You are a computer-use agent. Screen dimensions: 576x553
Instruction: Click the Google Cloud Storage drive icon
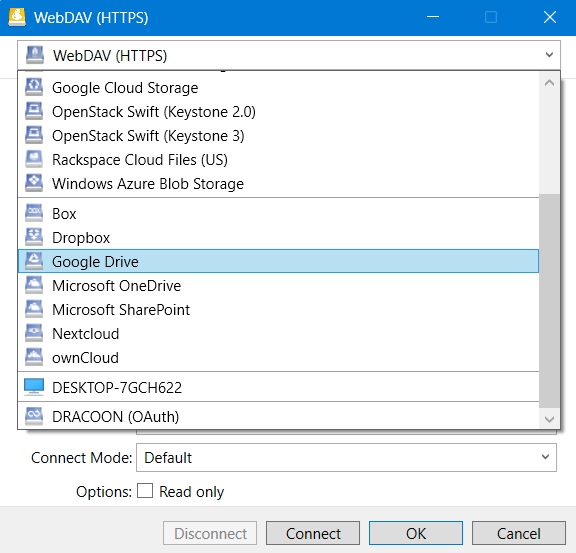click(34, 87)
